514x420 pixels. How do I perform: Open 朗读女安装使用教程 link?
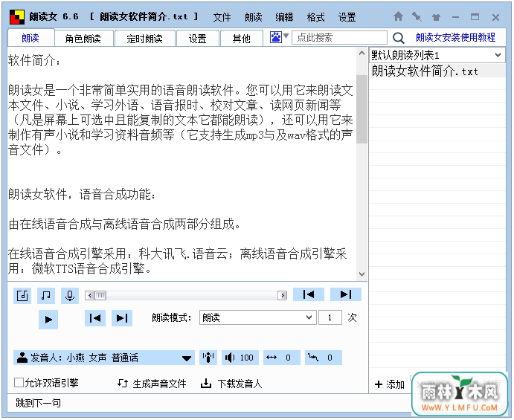[x=456, y=37]
